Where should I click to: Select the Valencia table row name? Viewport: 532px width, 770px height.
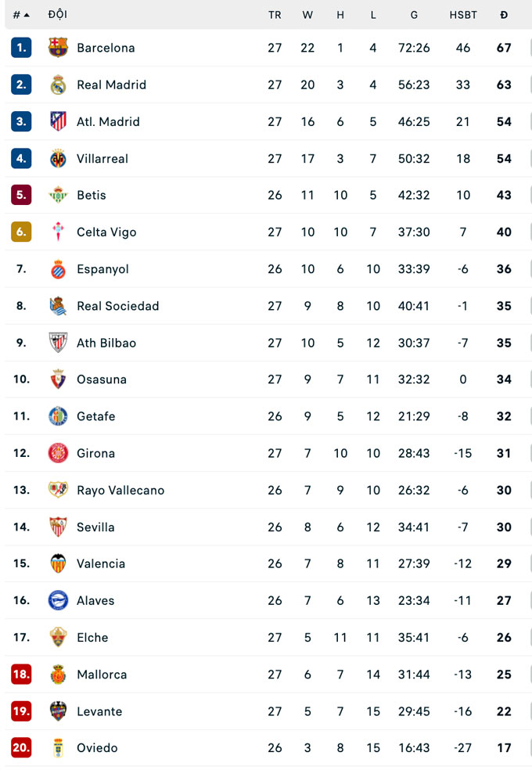101,564
